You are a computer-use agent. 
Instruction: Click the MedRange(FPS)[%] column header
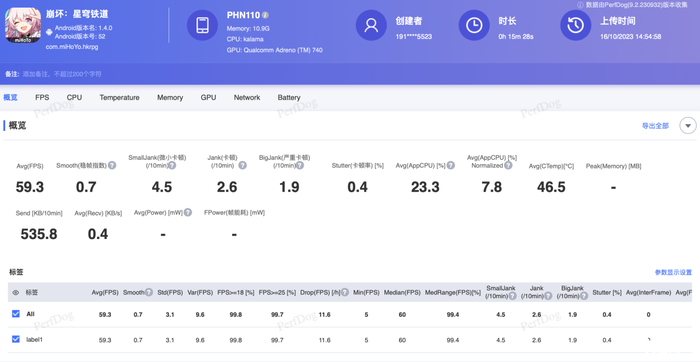[453, 292]
